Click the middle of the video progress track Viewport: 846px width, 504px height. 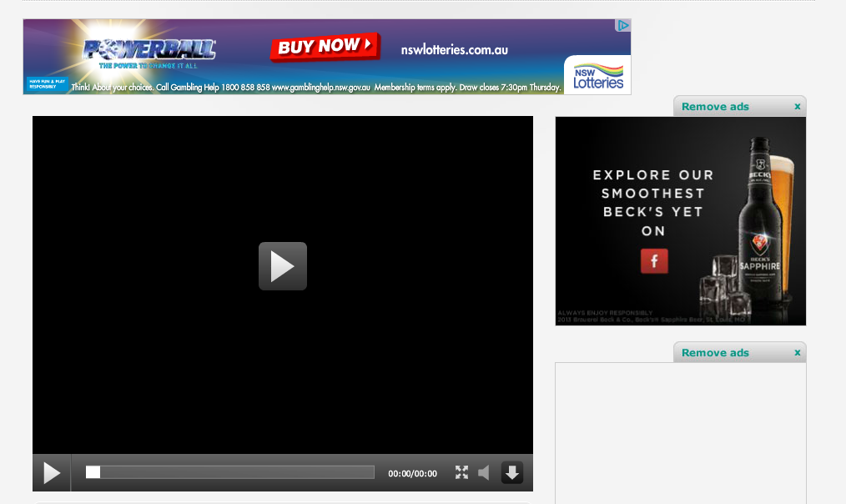click(229, 472)
